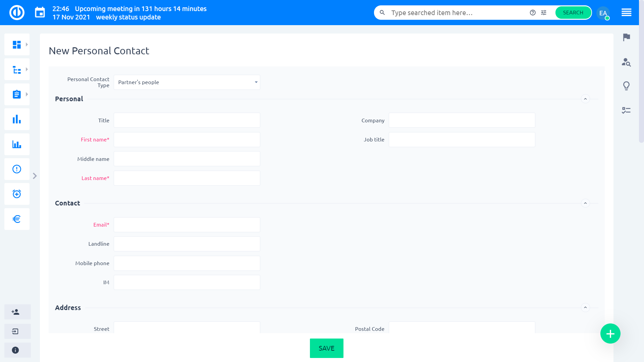Click the Title input field
644x362 pixels.
tap(187, 120)
